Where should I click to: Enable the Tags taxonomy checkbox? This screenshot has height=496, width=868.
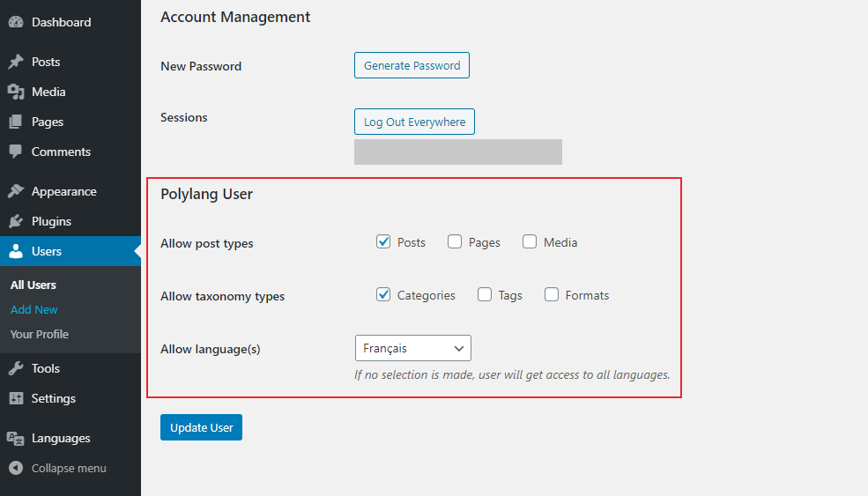485,294
